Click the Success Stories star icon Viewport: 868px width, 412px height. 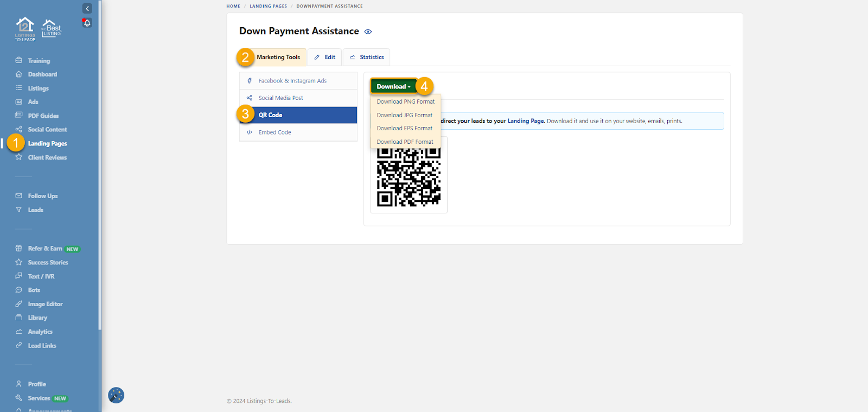tap(18, 262)
